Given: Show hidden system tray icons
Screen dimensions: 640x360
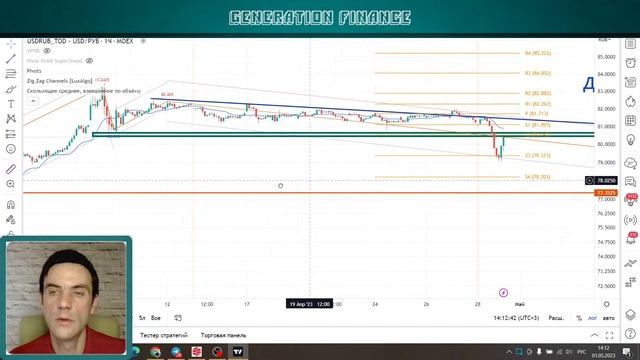Looking at the screenshot, I should click(509, 351).
